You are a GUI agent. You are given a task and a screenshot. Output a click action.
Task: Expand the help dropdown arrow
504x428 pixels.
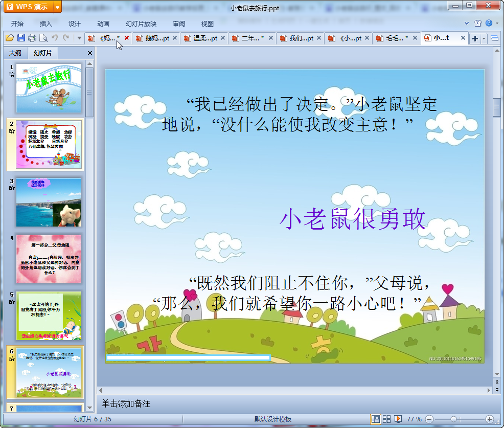[497, 23]
